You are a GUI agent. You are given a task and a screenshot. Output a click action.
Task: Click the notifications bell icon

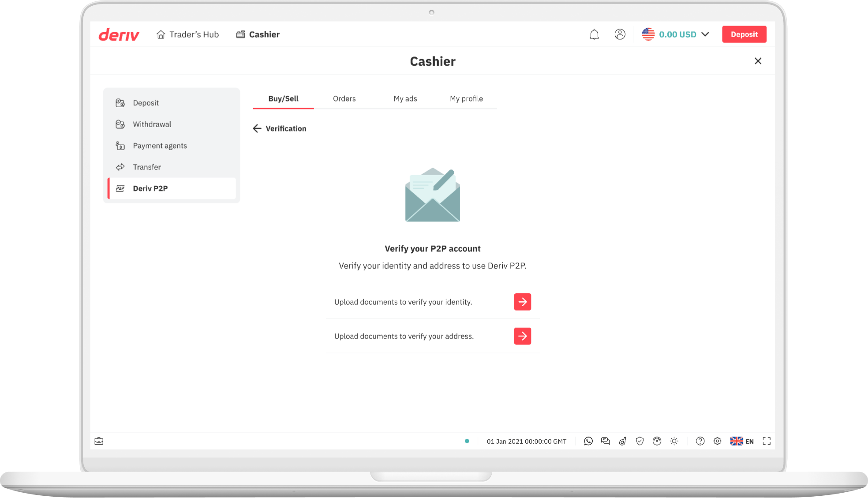(x=594, y=34)
